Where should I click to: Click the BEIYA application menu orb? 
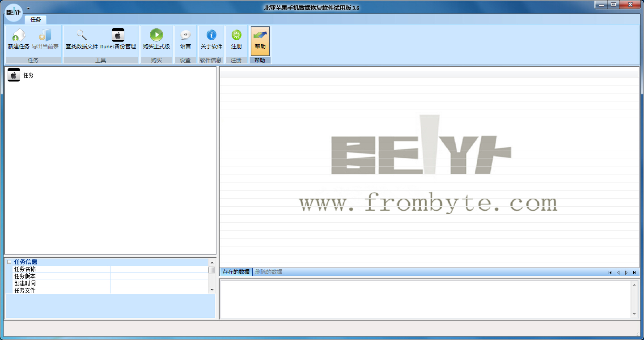pos(13,12)
